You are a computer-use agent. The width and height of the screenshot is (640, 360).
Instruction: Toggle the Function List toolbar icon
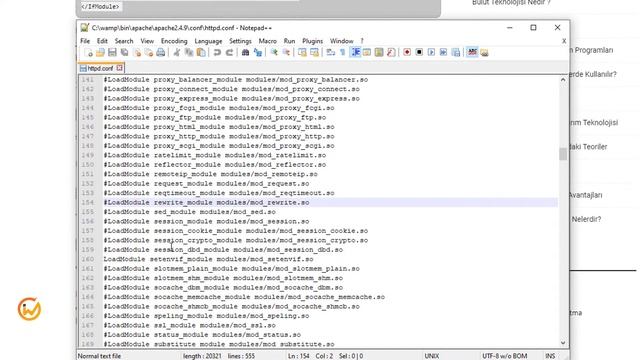pyautogui.click(x=391, y=52)
